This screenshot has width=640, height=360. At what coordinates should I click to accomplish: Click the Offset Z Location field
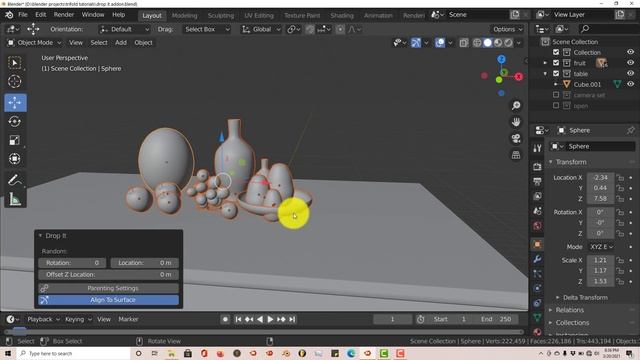click(x=109, y=275)
